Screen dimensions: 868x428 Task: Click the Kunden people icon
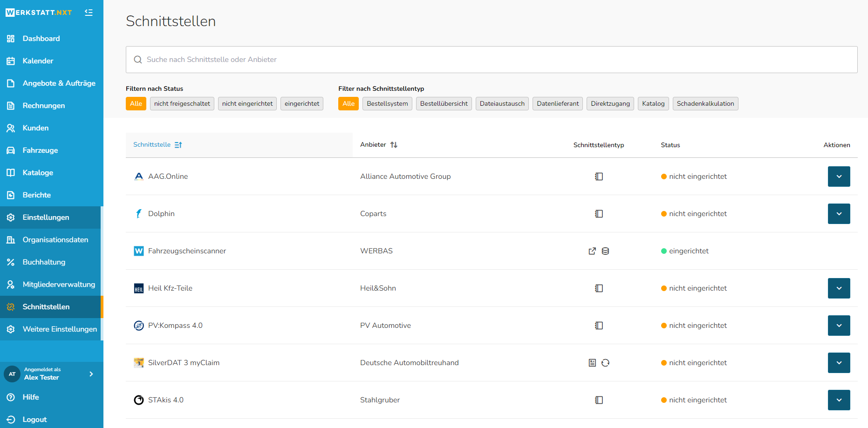click(x=11, y=128)
